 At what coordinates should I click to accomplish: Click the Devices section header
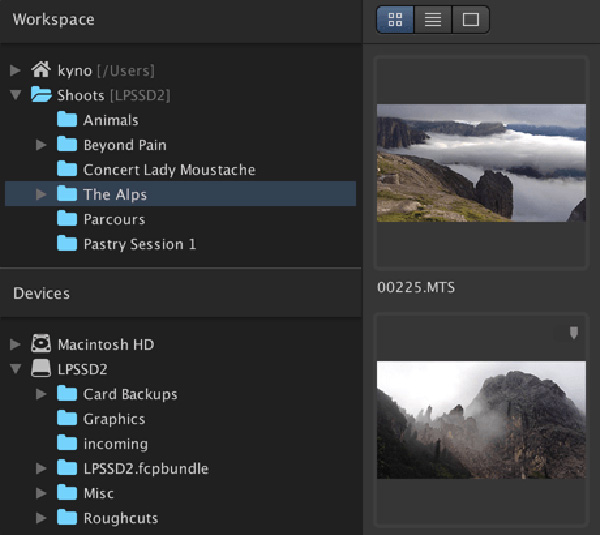point(41,294)
